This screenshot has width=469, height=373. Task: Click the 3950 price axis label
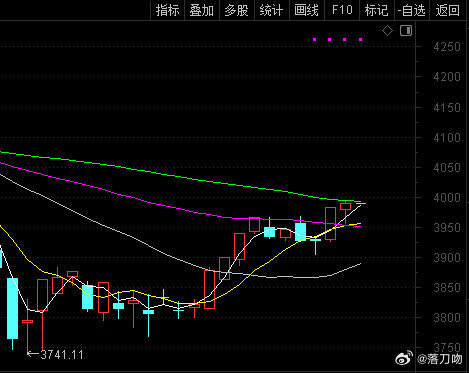click(x=447, y=228)
